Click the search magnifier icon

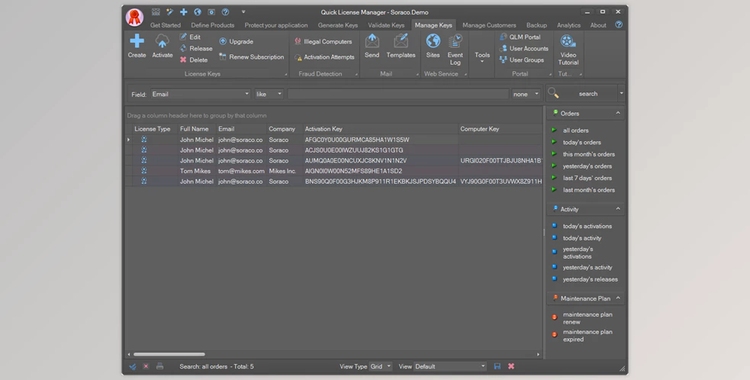553,93
